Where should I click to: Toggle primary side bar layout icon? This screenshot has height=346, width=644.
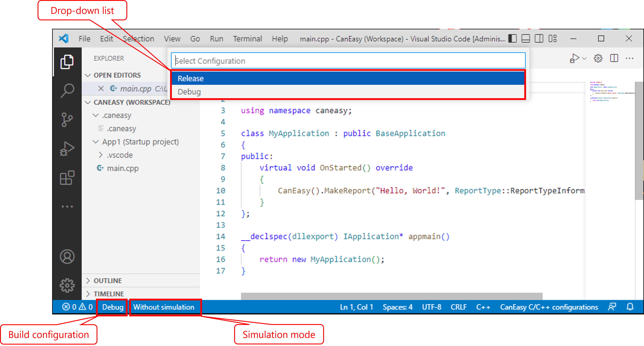point(512,39)
